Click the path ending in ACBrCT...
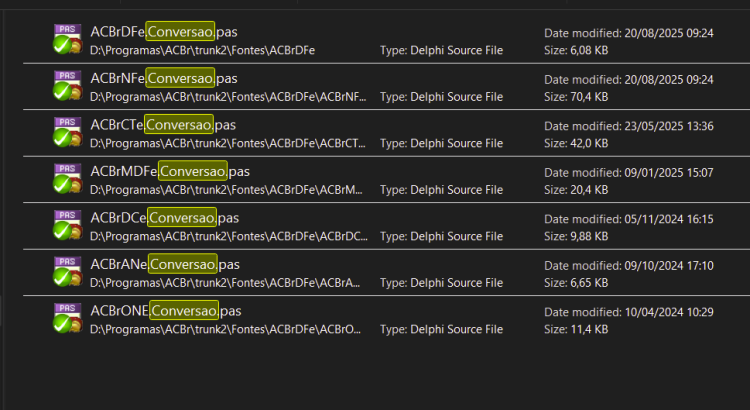 point(228,143)
